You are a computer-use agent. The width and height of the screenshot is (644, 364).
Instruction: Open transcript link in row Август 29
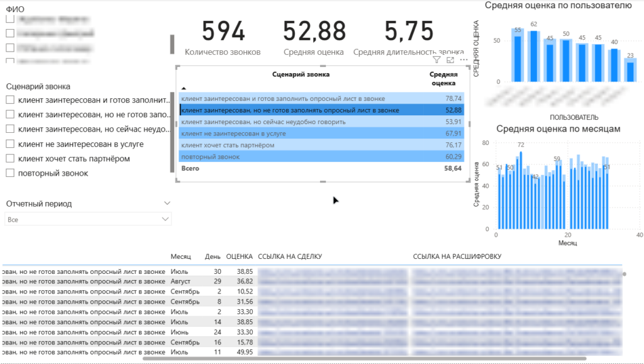coord(517,282)
